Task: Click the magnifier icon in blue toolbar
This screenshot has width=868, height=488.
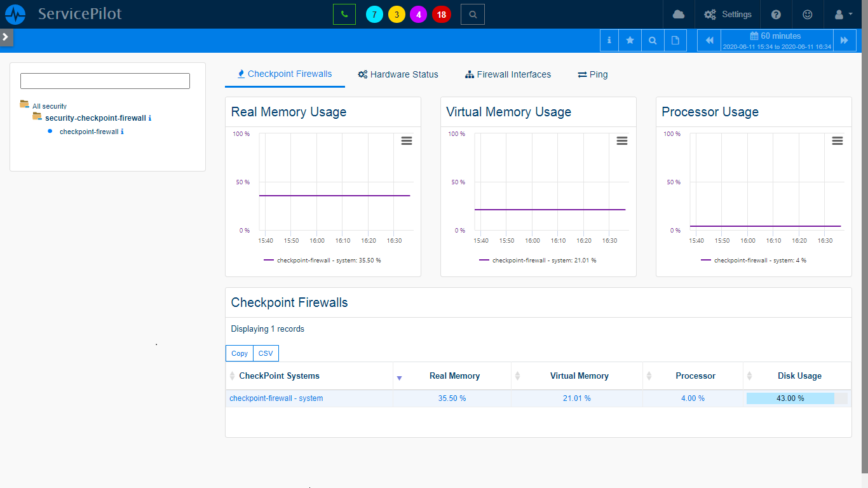Action: pos(653,40)
